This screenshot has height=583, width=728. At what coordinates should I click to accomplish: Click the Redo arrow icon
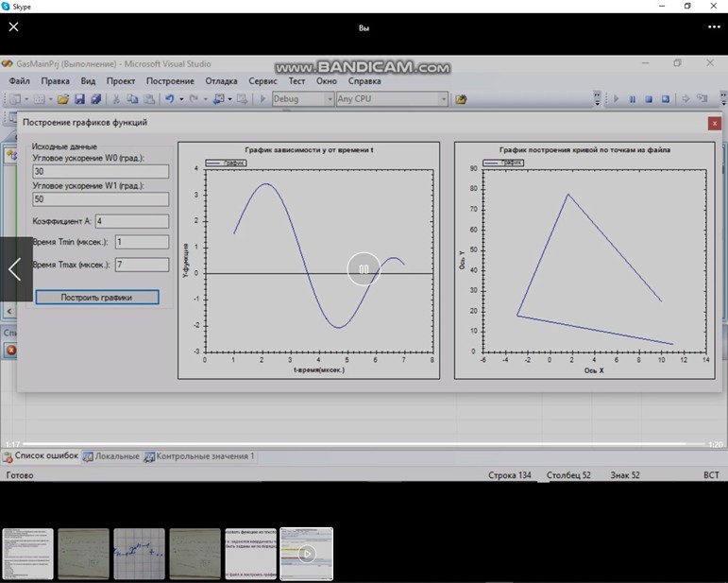194,99
